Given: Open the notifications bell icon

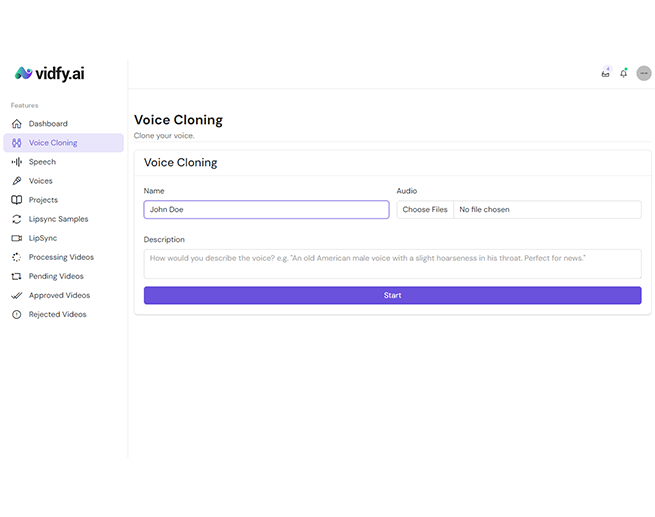Looking at the screenshot, I should tap(624, 73).
